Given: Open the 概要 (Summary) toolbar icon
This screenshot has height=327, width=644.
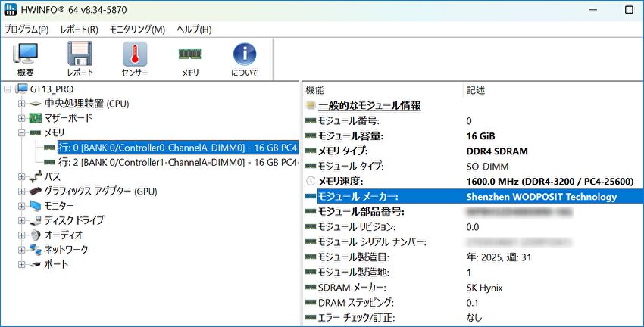Looking at the screenshot, I should click(x=25, y=59).
